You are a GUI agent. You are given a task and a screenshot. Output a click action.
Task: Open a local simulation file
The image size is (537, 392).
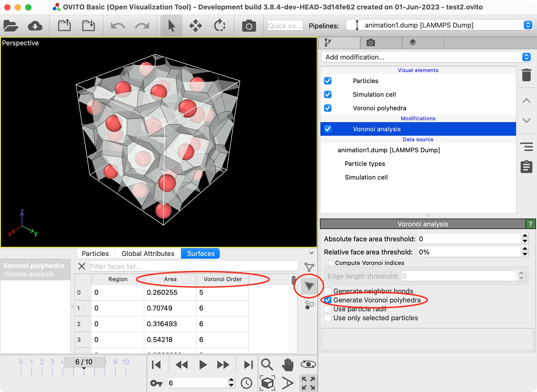[10, 25]
